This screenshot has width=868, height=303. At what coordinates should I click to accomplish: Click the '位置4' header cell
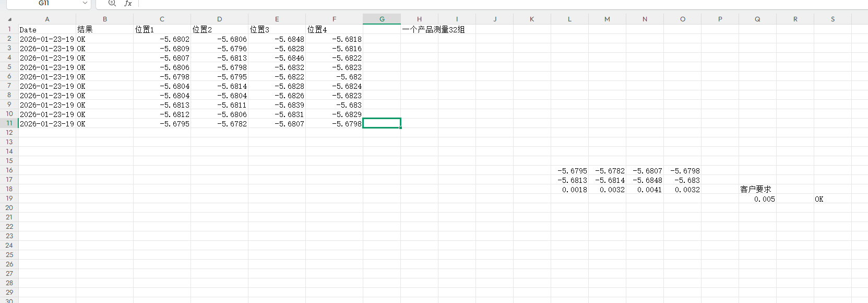click(x=334, y=29)
